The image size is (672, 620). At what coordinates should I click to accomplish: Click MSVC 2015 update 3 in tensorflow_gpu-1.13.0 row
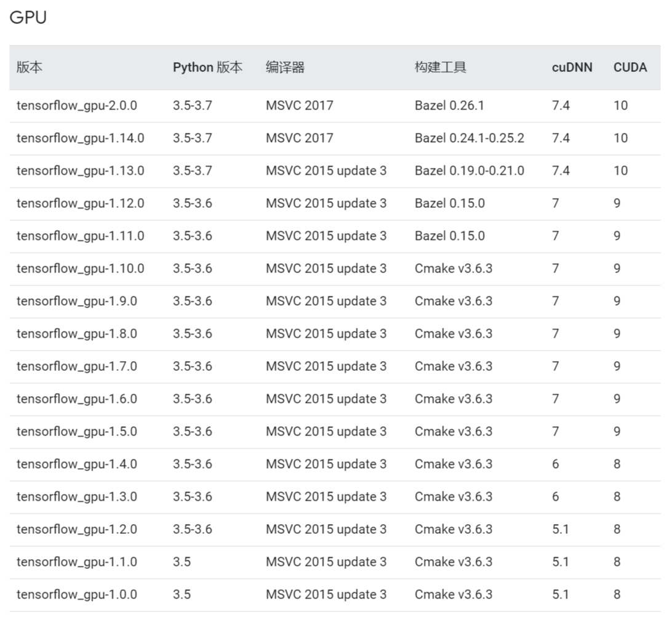pyautogui.click(x=326, y=171)
